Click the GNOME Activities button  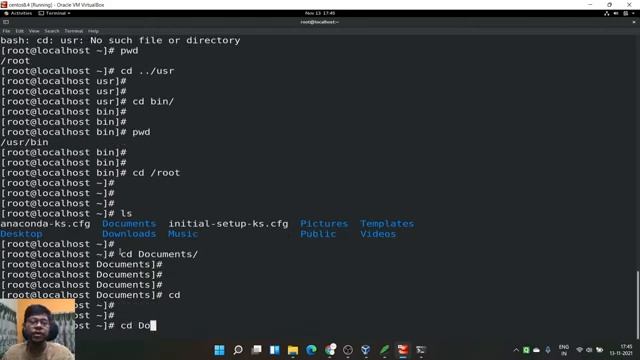click(x=18, y=13)
